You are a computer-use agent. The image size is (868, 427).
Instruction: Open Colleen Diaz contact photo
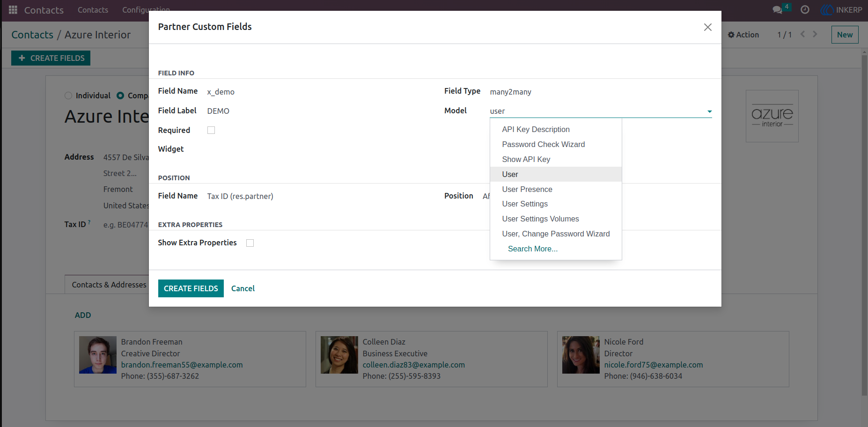pos(339,355)
